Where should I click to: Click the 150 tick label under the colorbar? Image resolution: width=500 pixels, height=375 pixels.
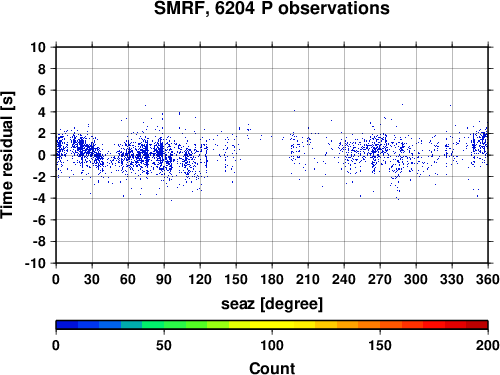(x=380, y=345)
